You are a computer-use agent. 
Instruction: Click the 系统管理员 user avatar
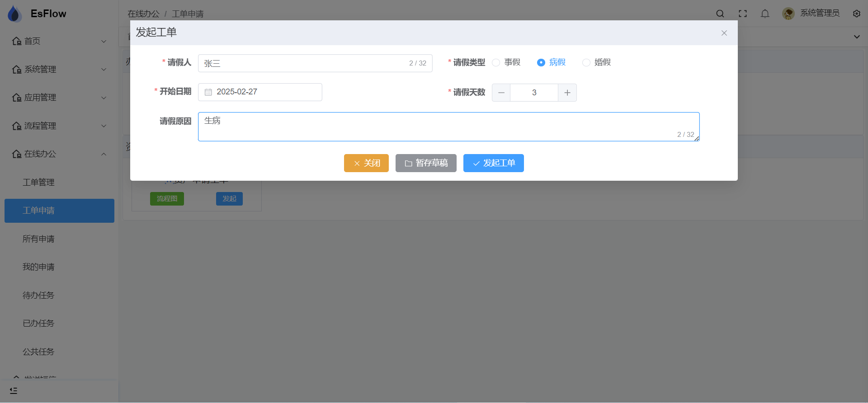click(788, 14)
